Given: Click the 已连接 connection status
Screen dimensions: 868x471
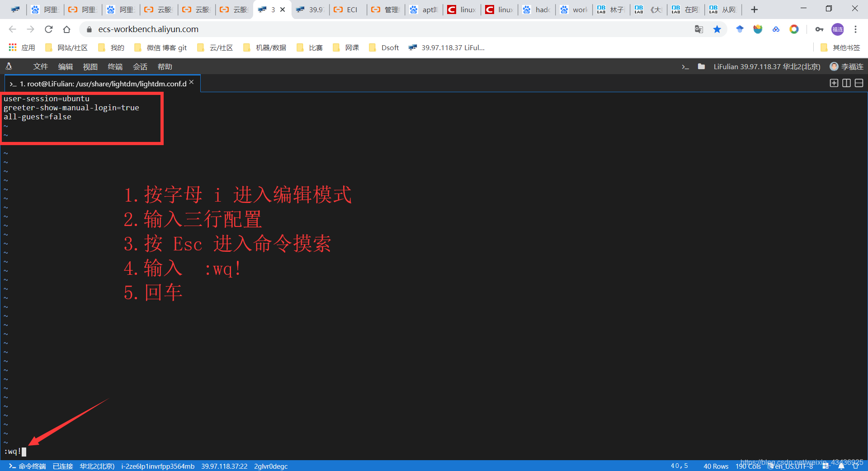Looking at the screenshot, I should (62, 466).
